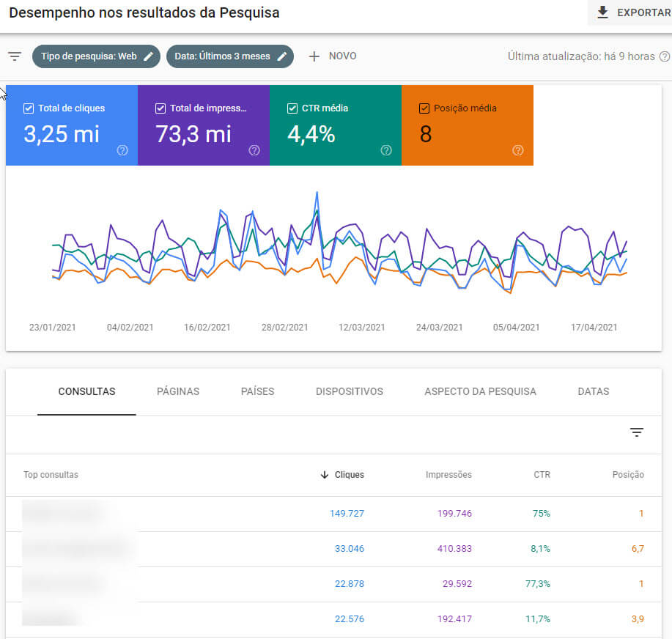The height and width of the screenshot is (639, 672).
Task: Open the filter icon left of the filter chips
Action: (15, 56)
